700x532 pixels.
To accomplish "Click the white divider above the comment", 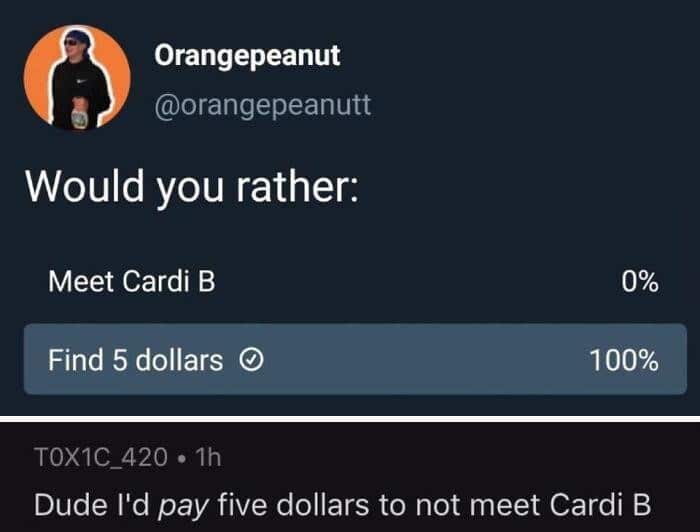I will click(x=350, y=419).
